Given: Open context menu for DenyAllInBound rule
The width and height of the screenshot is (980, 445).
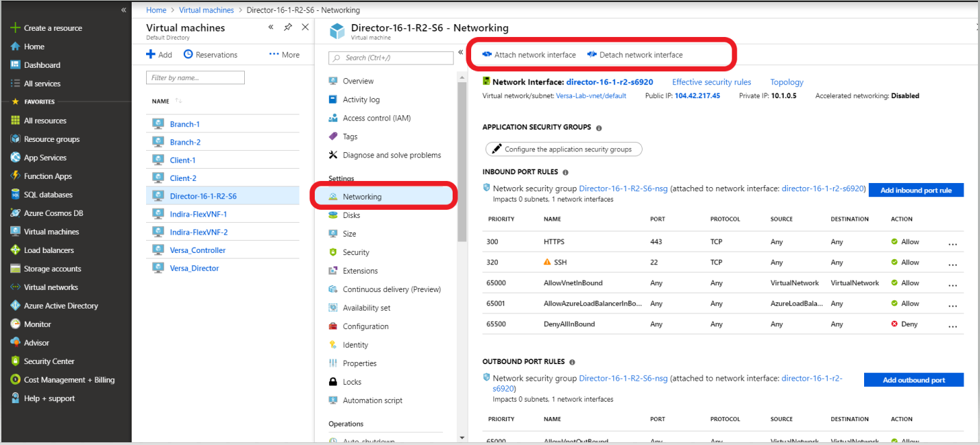Looking at the screenshot, I should click(953, 325).
